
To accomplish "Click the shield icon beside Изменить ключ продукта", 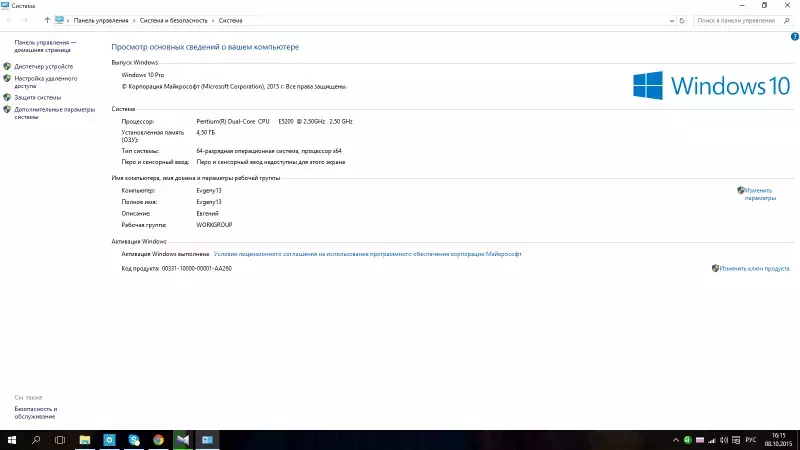I will click(x=715, y=268).
